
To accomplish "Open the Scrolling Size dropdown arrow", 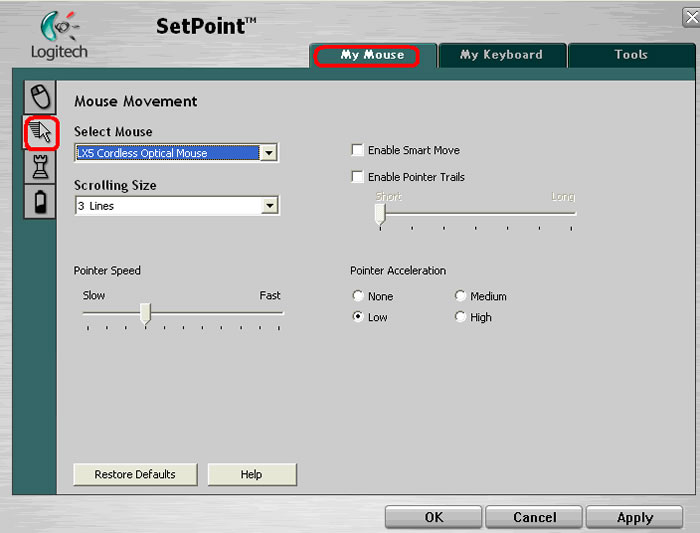I will (268, 206).
